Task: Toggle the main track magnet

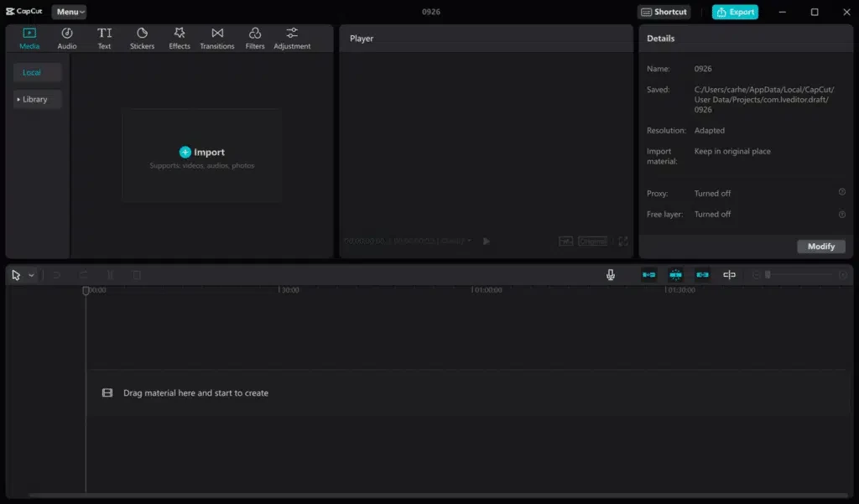Action: pyautogui.click(x=648, y=275)
